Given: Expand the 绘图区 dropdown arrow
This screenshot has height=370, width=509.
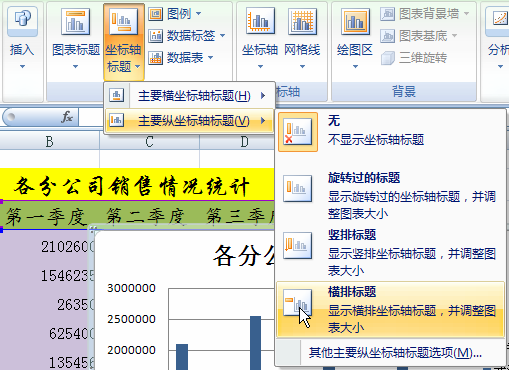Looking at the screenshot, I should pyautogui.click(x=355, y=66).
